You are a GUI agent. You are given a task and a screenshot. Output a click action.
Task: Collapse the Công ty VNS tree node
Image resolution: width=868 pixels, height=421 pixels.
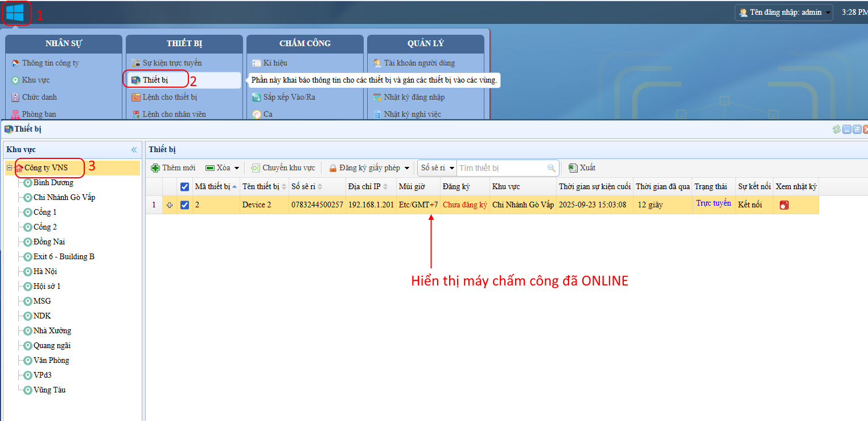(x=9, y=167)
